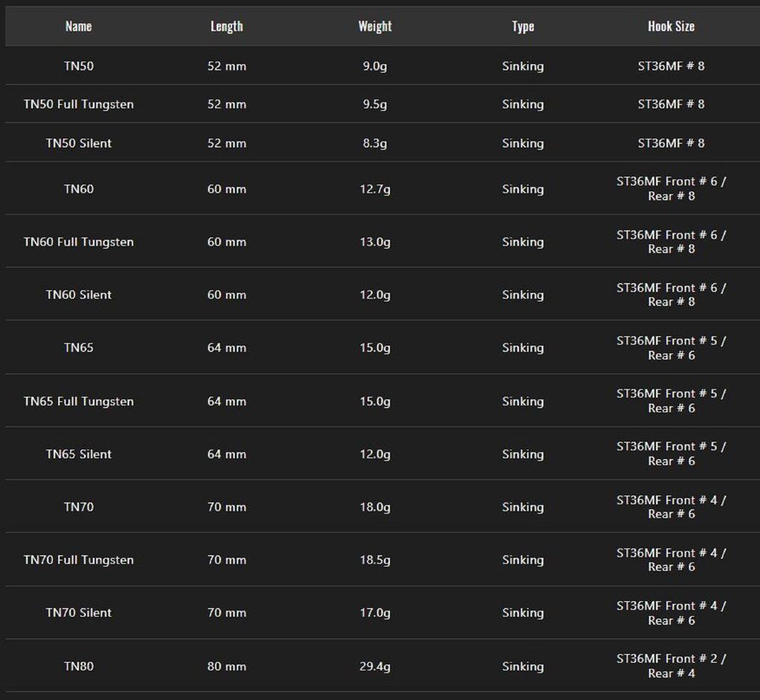Click the 80 mm length cell
Viewport: 760px width, 700px height.
coord(226,666)
